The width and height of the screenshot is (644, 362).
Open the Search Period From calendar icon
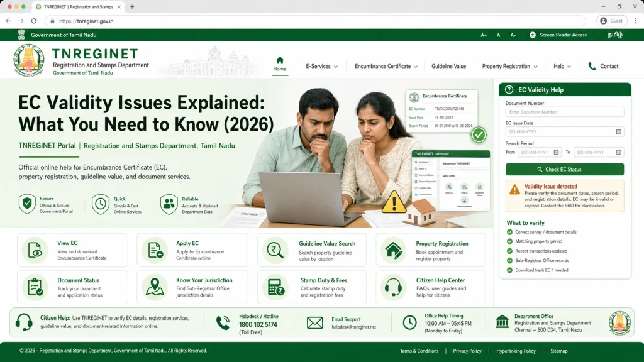[x=556, y=152]
